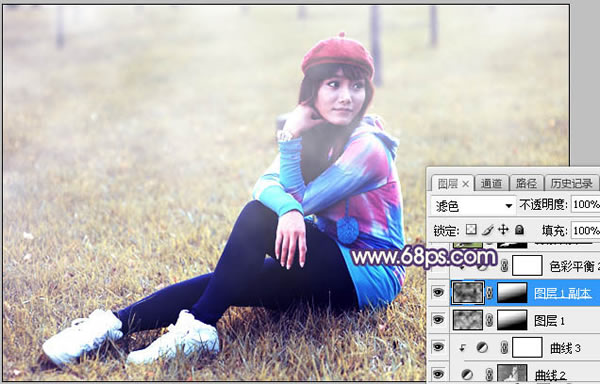Toggle visibility of 曲线 2 layer

point(438,374)
